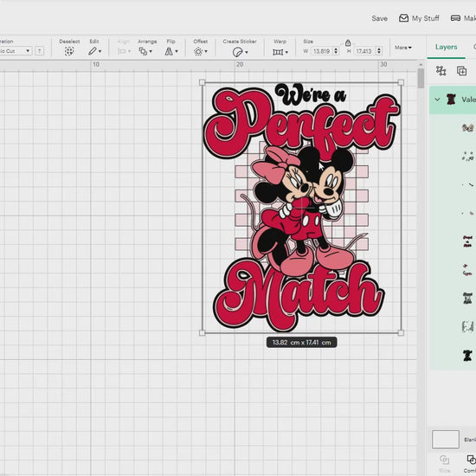Viewport: 476px width, 476px height.
Task: Click the Blank Canvas color swatch
Action: click(446, 439)
